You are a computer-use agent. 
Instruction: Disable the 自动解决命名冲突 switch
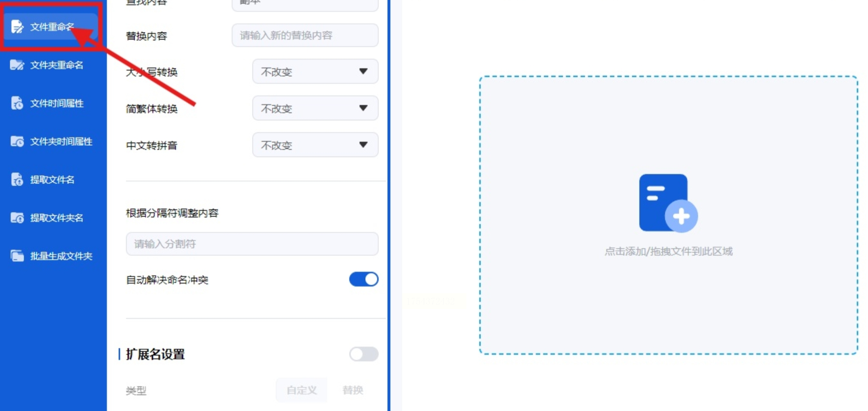(364, 280)
